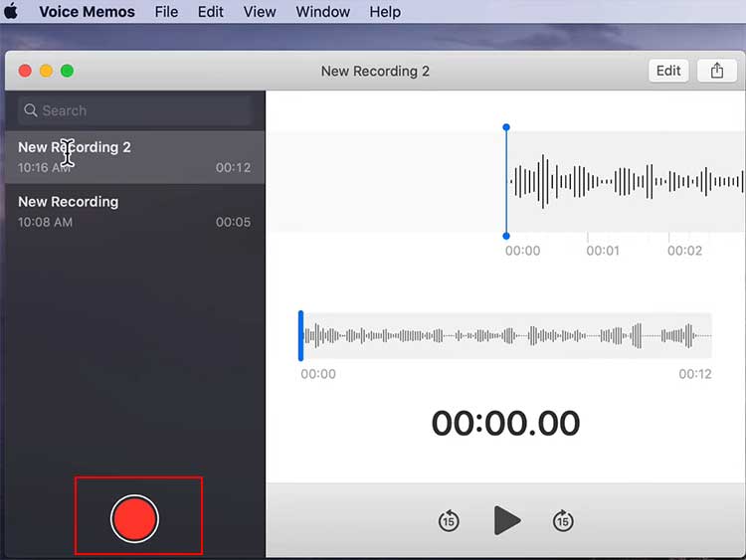The width and height of the screenshot is (746, 560).
Task: Open the Help menu
Action: (x=385, y=11)
